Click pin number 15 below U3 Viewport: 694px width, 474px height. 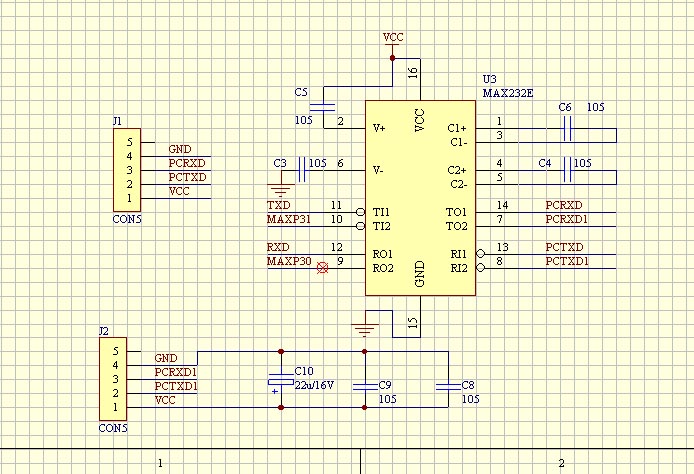pos(413,322)
